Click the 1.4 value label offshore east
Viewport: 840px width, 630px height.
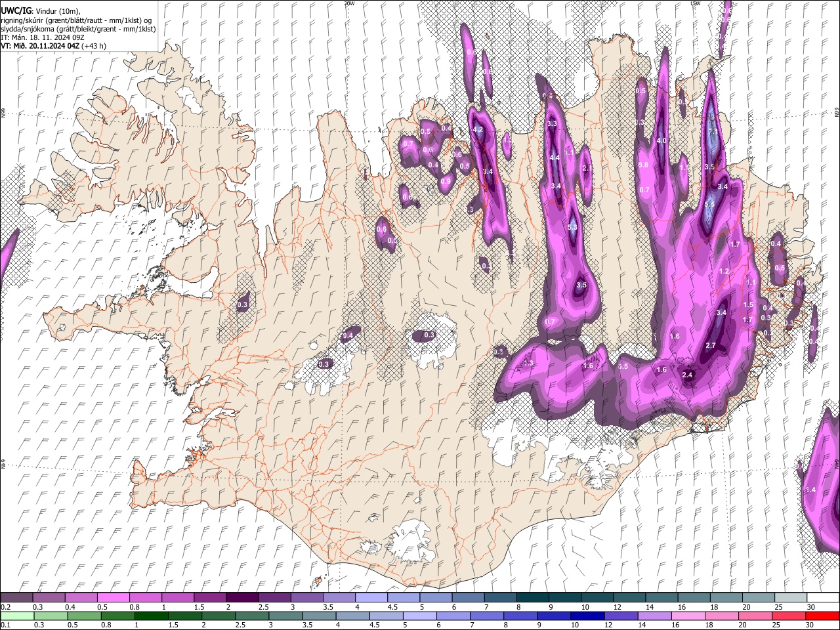810,490
